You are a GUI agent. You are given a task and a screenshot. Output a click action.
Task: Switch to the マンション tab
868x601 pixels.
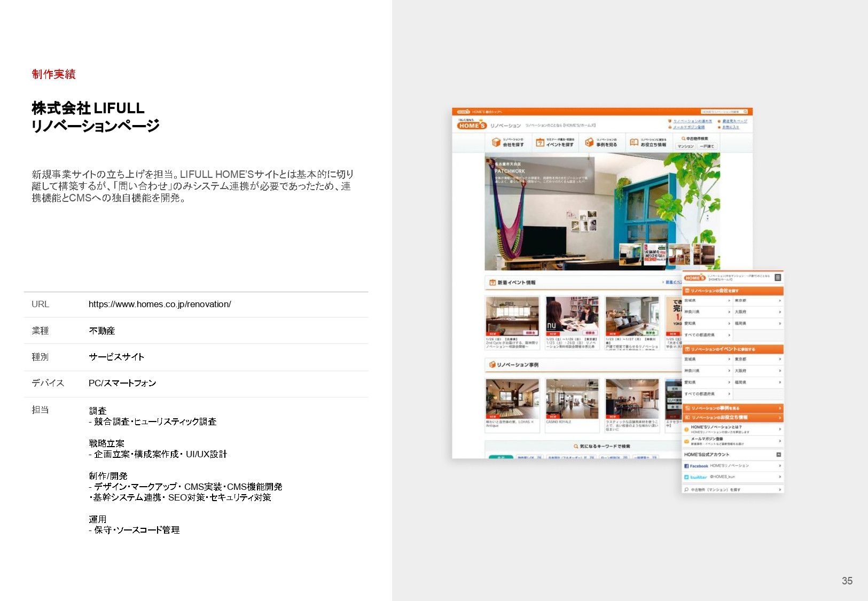685,146
